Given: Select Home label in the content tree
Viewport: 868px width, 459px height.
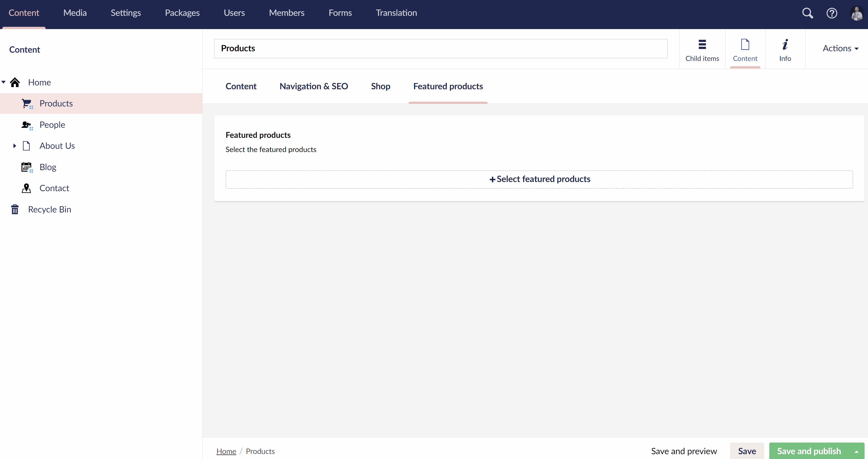Looking at the screenshot, I should click(39, 82).
